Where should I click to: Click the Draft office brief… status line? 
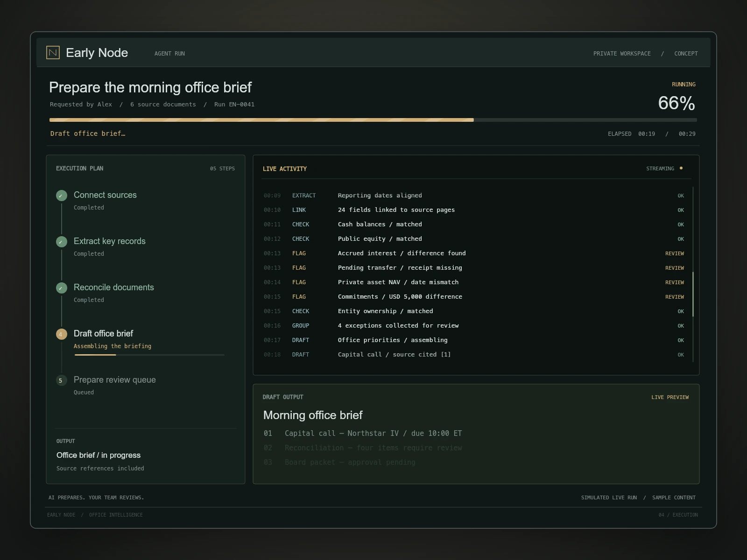88,133
